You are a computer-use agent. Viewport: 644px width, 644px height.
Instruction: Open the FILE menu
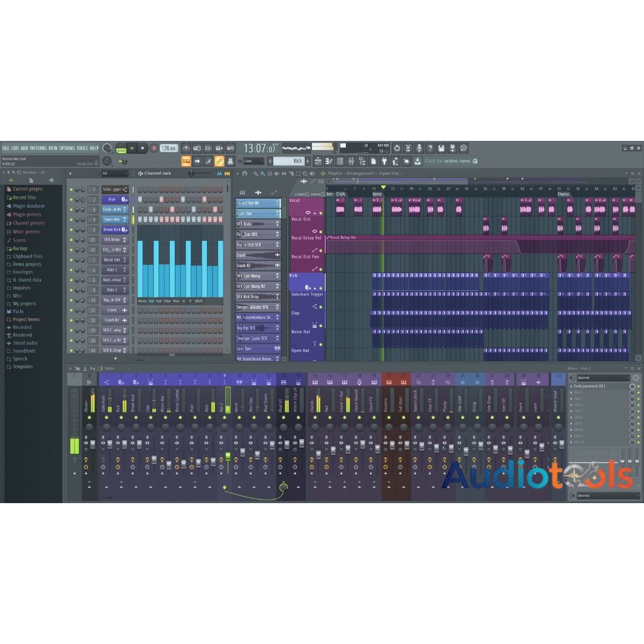point(6,148)
